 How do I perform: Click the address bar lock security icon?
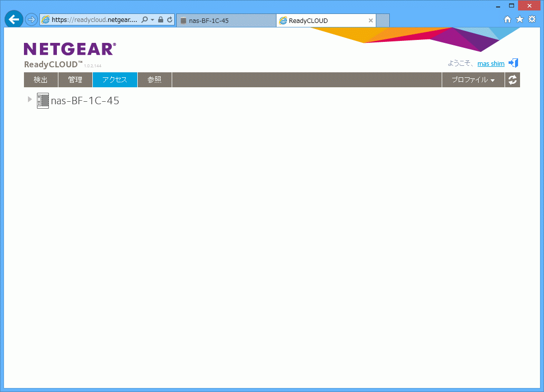[161, 20]
